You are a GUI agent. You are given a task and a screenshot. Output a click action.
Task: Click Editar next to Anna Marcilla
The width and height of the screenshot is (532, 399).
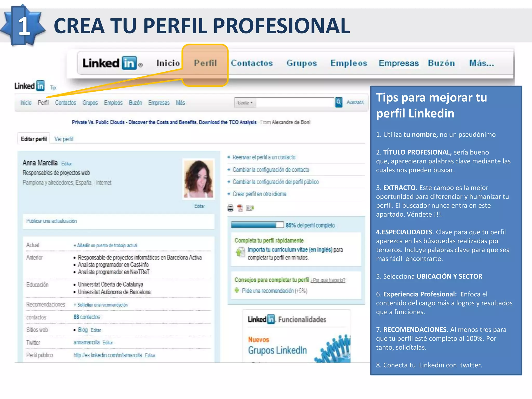[x=66, y=164]
